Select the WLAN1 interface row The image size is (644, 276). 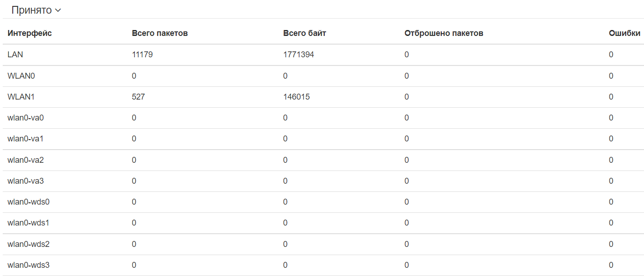(21, 97)
